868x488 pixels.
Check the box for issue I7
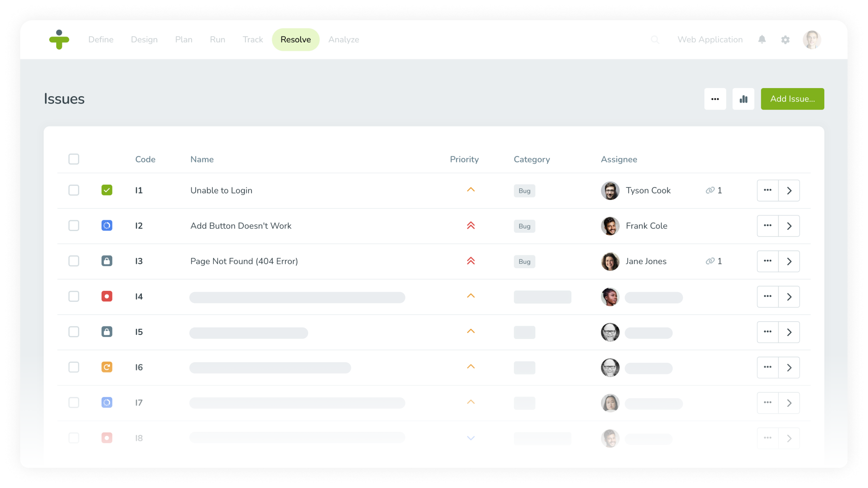point(74,402)
